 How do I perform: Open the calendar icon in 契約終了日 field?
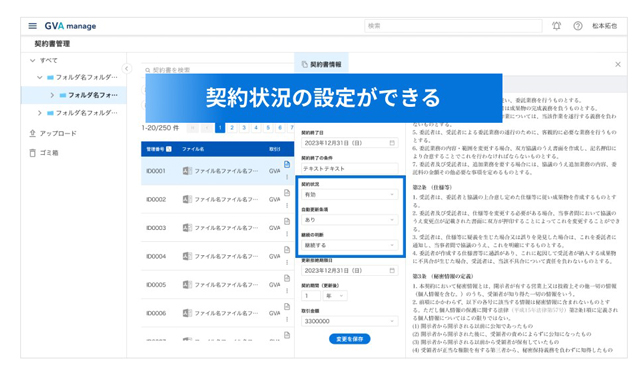click(392, 143)
